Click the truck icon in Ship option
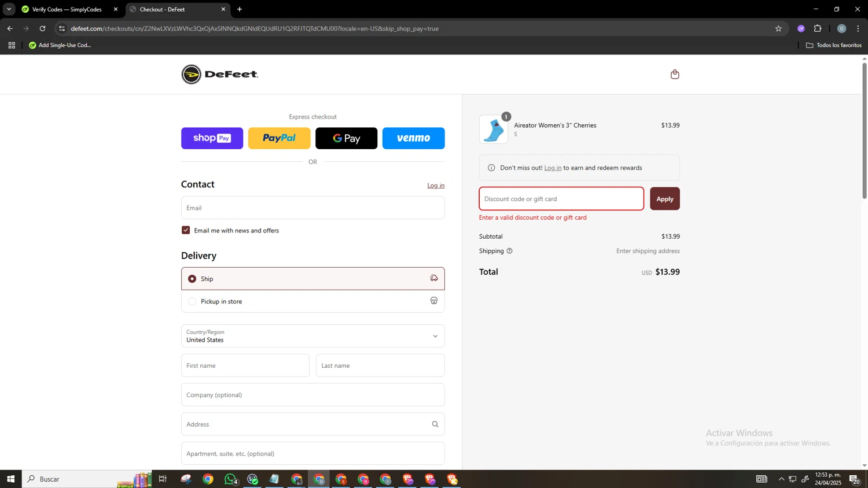The height and width of the screenshot is (488, 868). [x=434, y=278]
